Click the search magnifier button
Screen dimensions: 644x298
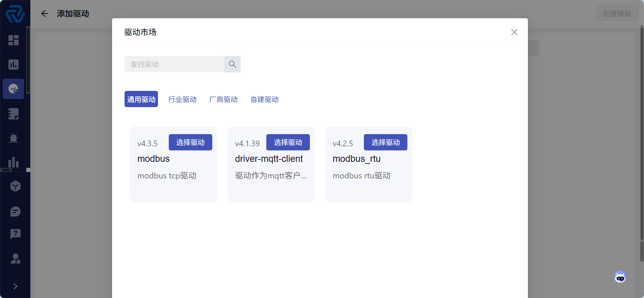tap(233, 64)
